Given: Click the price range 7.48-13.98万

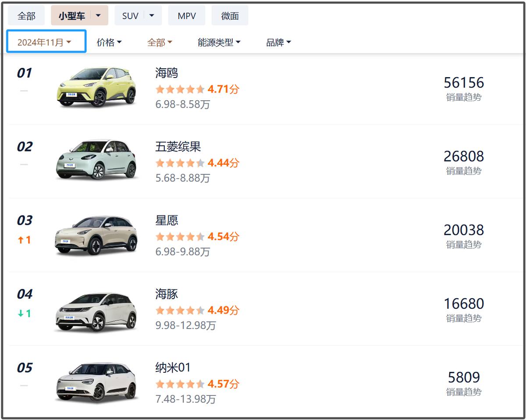Looking at the screenshot, I should 186,399.
